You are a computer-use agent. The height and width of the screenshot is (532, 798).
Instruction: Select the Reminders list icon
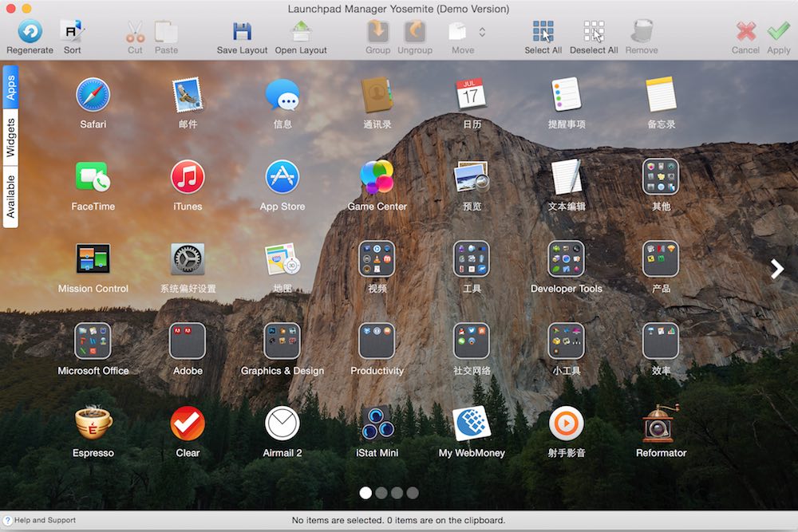567,95
